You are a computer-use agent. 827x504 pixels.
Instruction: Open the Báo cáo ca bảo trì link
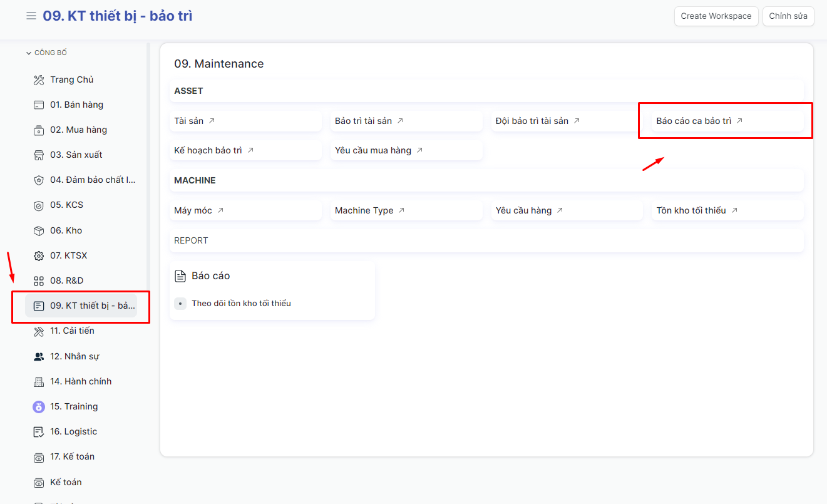(694, 121)
